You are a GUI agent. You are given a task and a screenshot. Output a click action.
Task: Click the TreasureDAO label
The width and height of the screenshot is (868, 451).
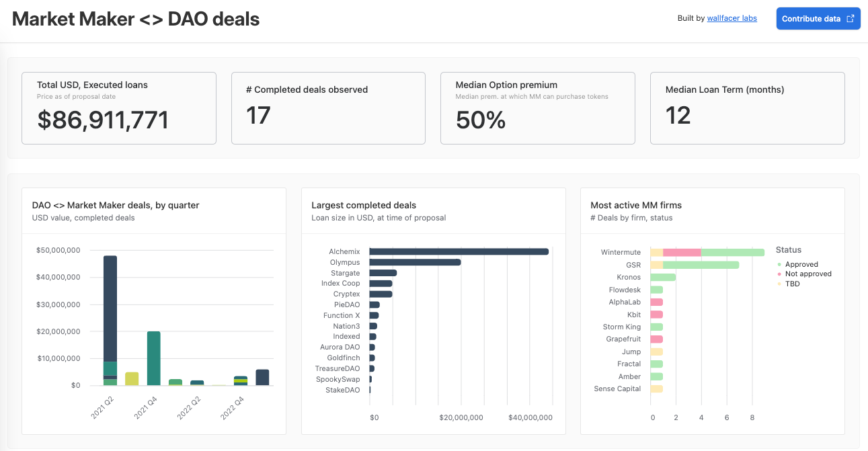coord(338,368)
